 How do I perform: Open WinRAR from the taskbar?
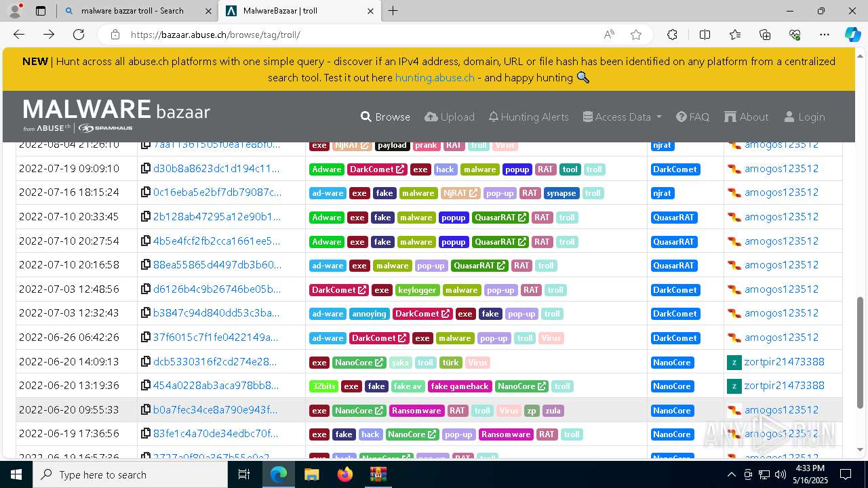click(x=378, y=474)
